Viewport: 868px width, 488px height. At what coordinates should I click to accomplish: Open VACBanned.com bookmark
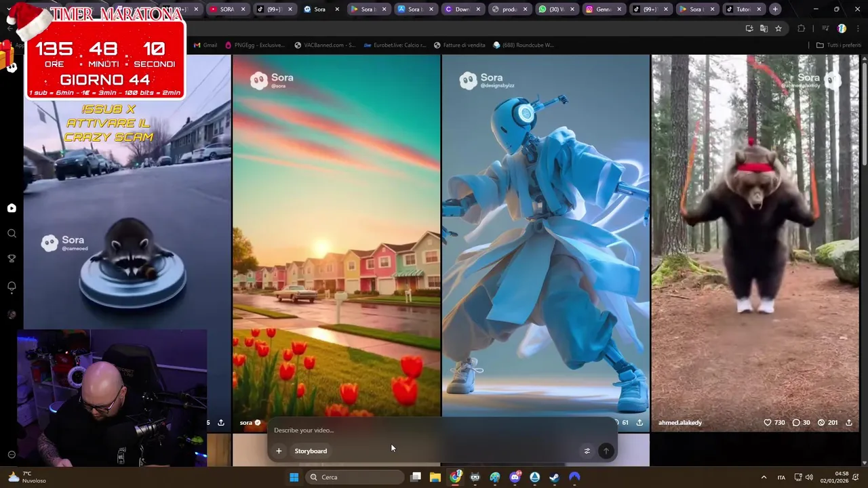[325, 45]
